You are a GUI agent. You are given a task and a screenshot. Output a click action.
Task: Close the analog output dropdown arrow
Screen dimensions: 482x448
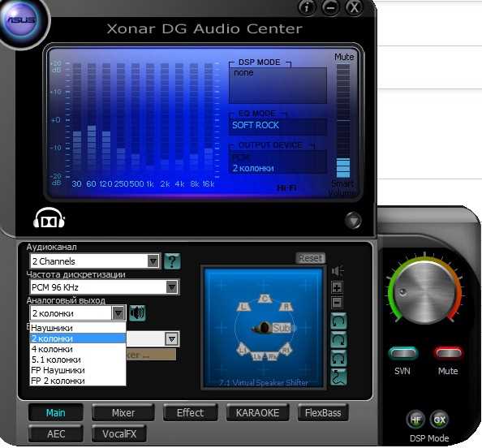(118, 313)
